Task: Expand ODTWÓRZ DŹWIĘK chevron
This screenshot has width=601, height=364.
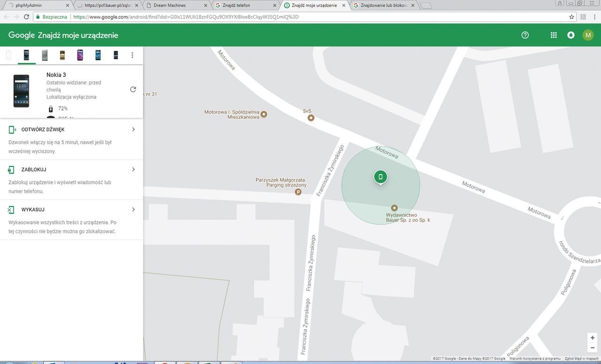Action: coord(133,129)
